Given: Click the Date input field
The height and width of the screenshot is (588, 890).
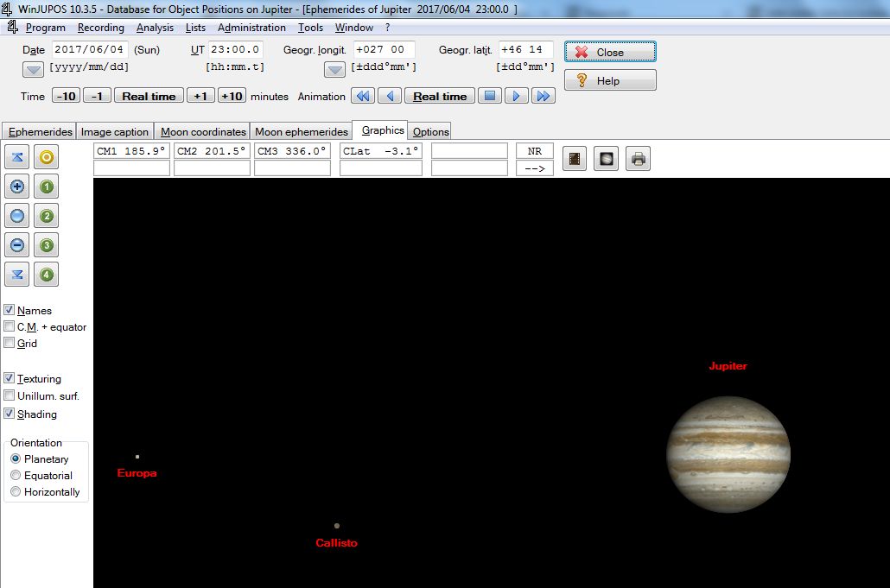Looking at the screenshot, I should pyautogui.click(x=90, y=49).
